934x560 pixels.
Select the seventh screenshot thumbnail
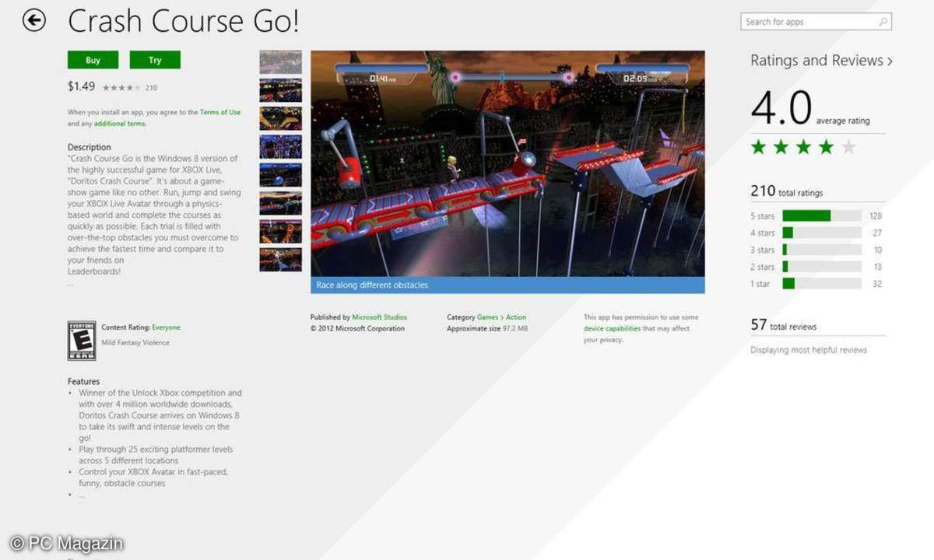(x=280, y=231)
